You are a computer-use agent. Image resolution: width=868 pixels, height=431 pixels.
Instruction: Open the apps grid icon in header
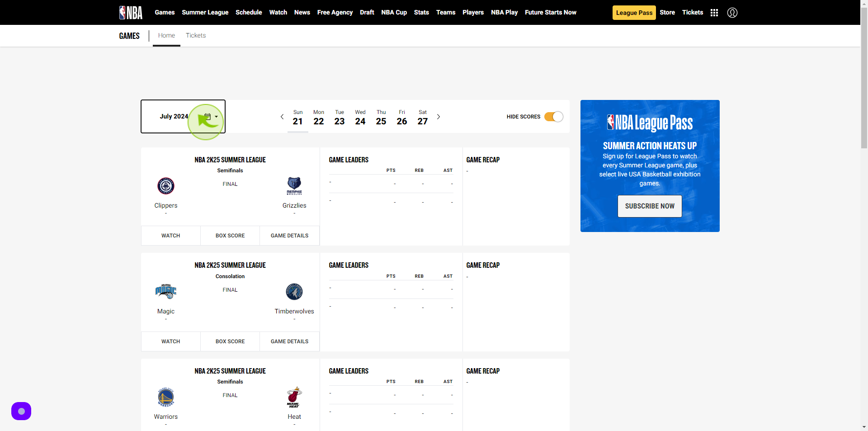click(714, 13)
